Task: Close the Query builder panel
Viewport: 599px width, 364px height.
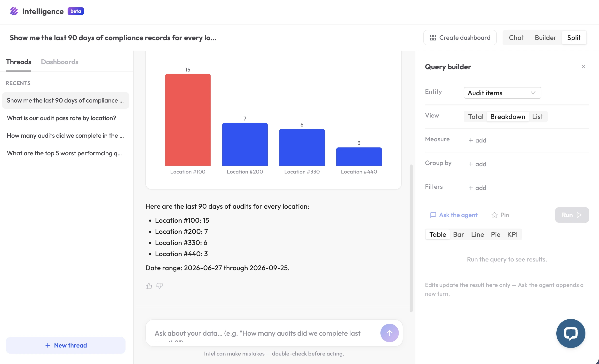Action: (x=583, y=67)
